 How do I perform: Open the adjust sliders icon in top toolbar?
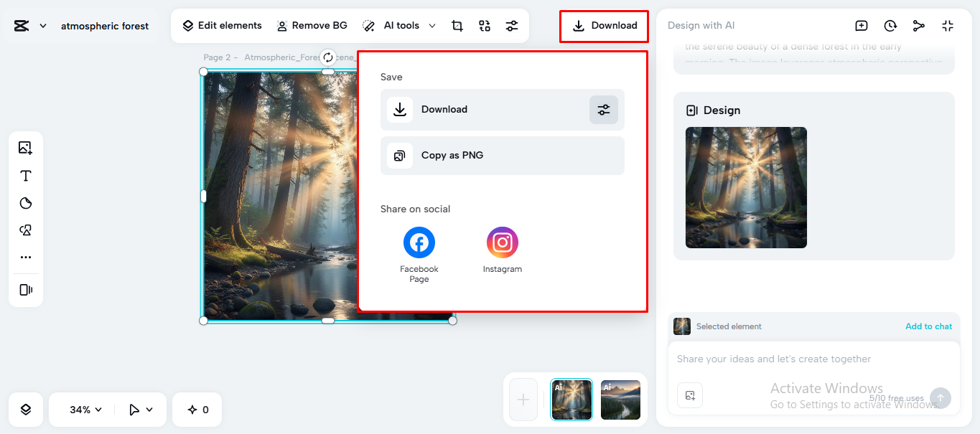pyautogui.click(x=512, y=26)
